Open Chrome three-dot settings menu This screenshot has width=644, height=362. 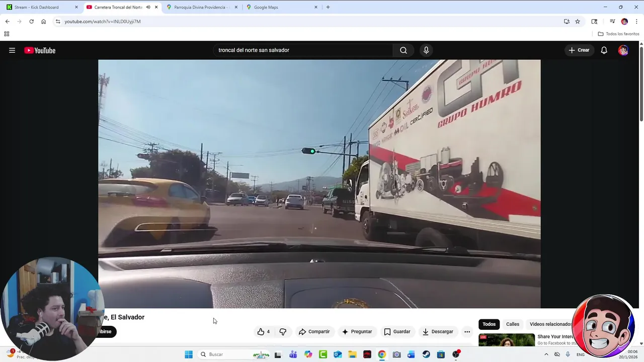pyautogui.click(x=636, y=22)
